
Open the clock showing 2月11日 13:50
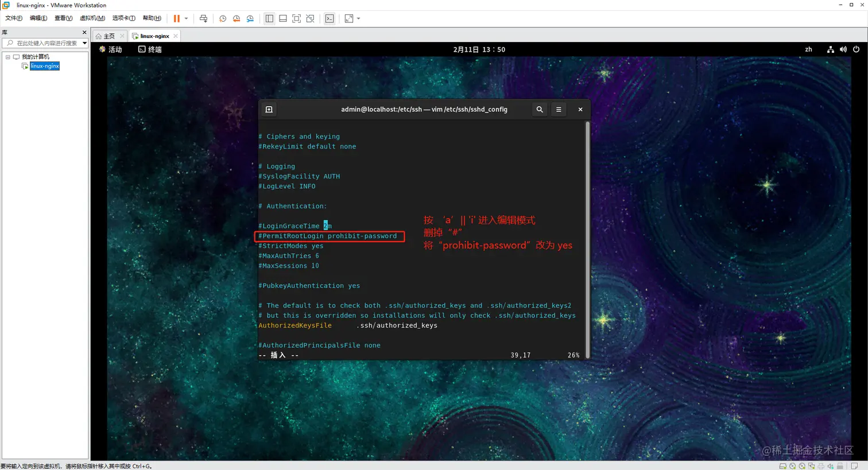point(479,49)
